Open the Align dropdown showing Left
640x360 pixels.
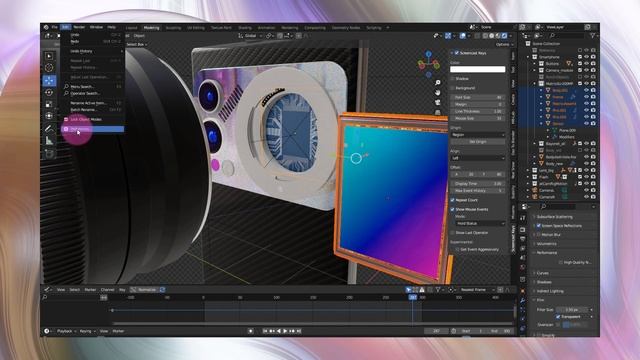[x=478, y=158]
